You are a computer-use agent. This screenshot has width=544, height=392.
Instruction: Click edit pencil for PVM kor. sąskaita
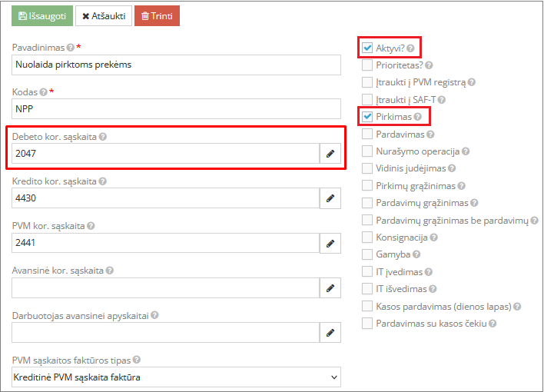330,243
